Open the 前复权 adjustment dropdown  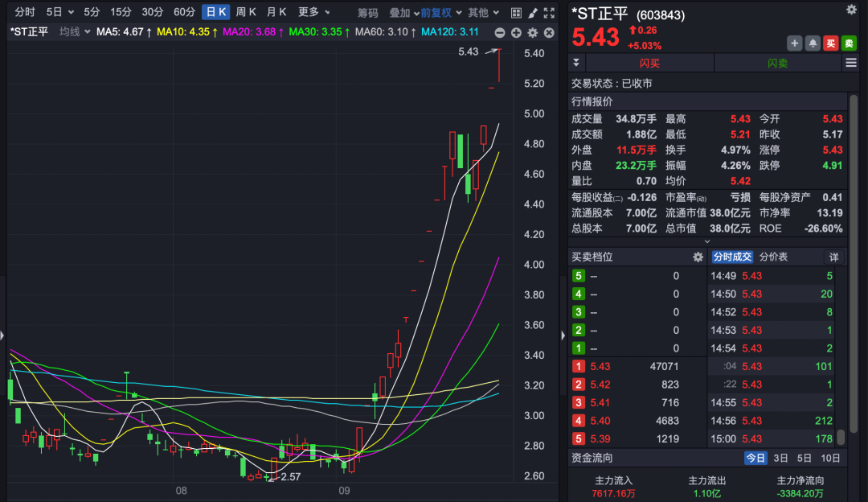pos(436,12)
